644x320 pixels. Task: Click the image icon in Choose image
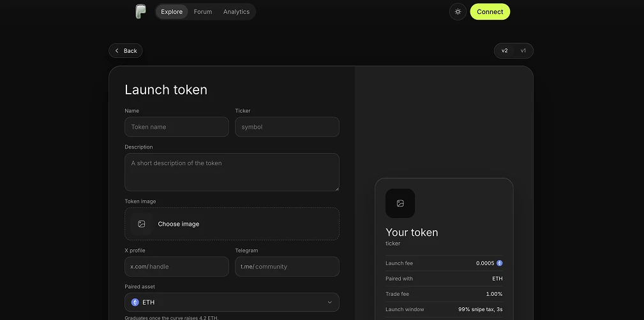(x=142, y=224)
